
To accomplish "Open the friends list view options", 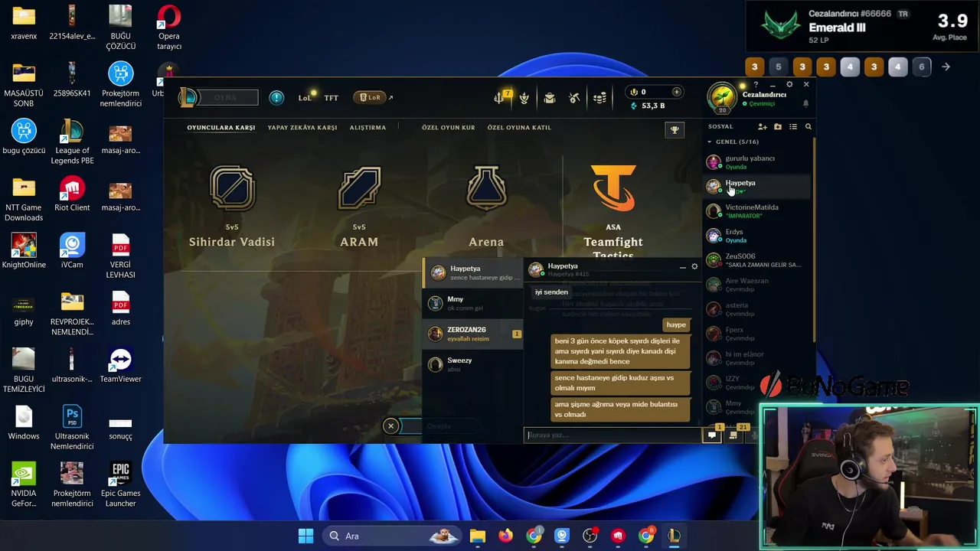I will coord(793,126).
